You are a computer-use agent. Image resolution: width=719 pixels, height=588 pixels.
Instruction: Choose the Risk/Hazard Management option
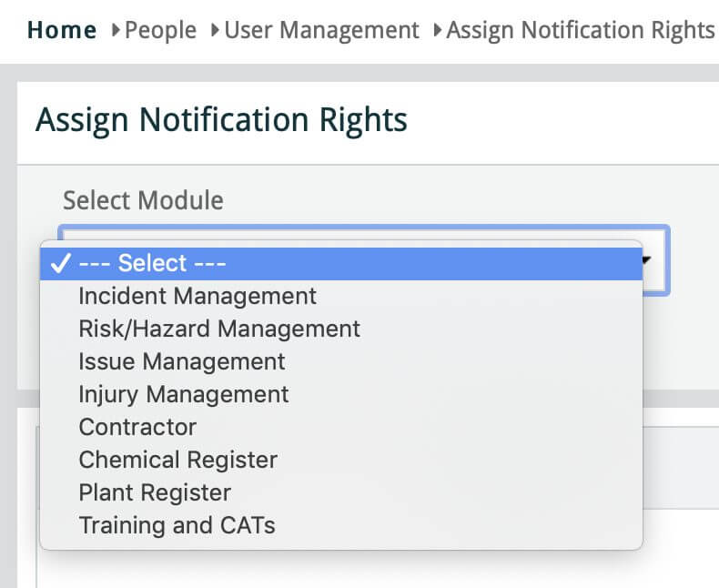pyautogui.click(x=219, y=329)
